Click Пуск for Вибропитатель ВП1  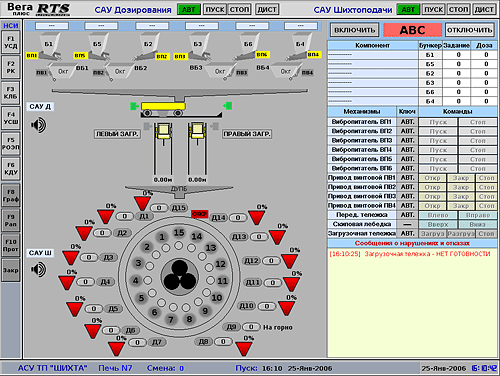(x=438, y=122)
